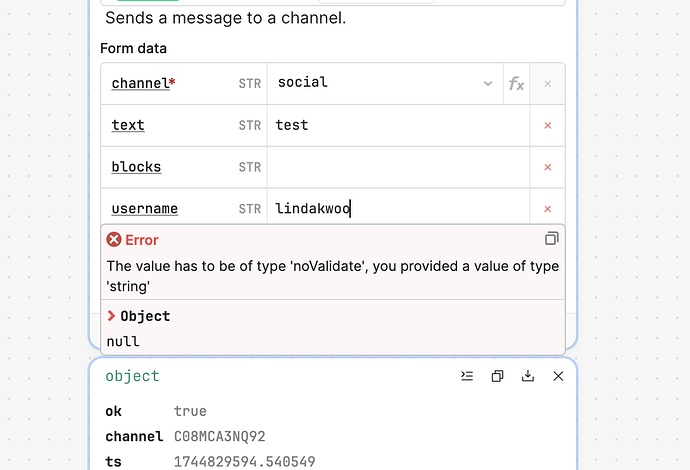Click the red Error icon
The height and width of the screenshot is (470, 690).
click(x=114, y=239)
